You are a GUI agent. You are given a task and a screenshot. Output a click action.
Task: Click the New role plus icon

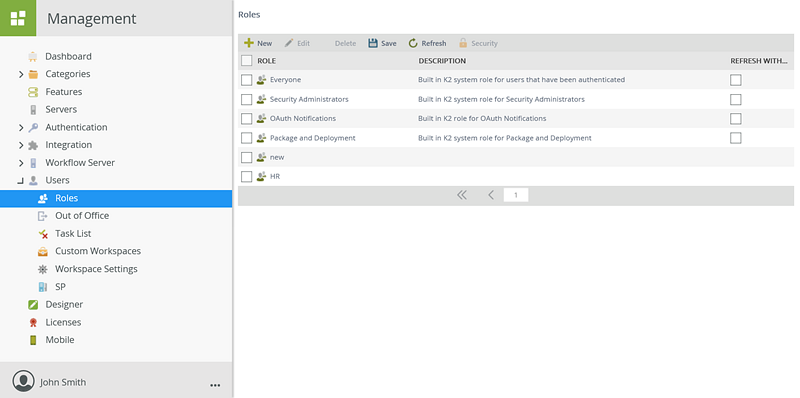point(248,43)
